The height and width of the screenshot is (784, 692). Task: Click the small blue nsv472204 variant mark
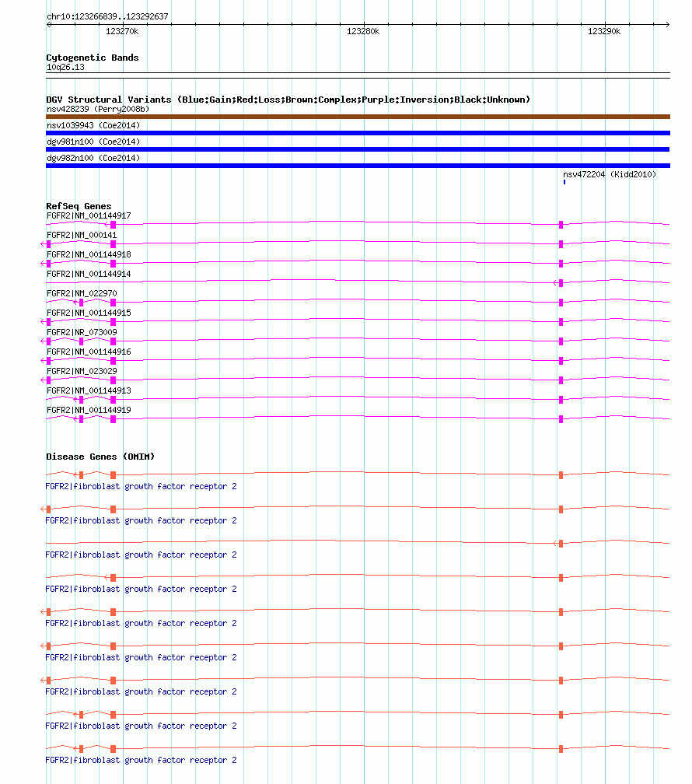pos(564,182)
